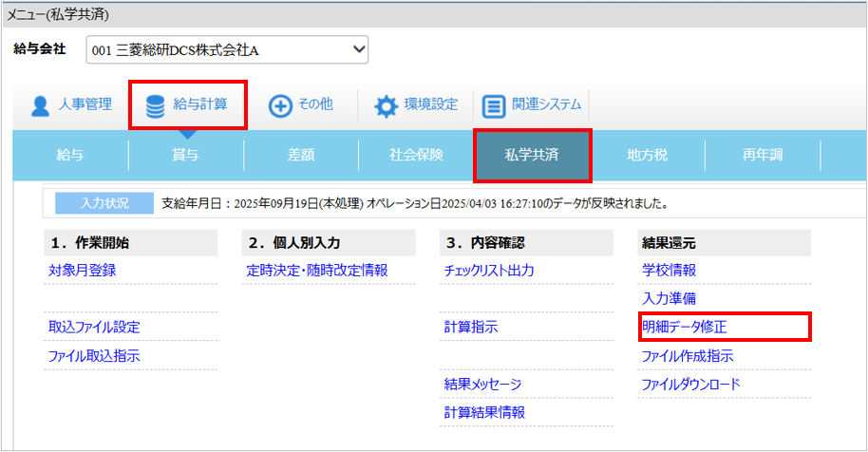
Task: Click the 給与会社 field label
Action: click(x=40, y=48)
